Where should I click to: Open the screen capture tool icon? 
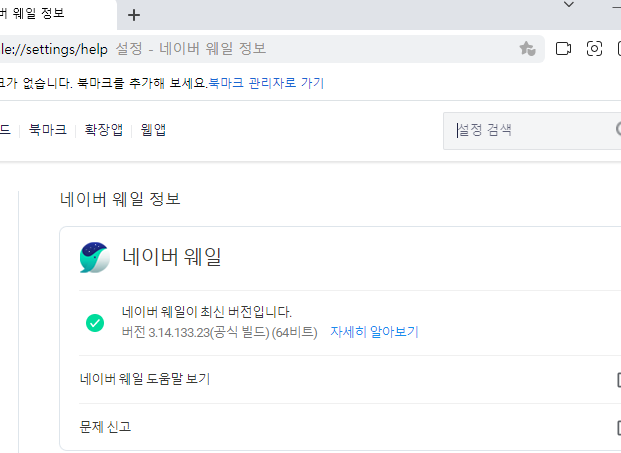(595, 48)
